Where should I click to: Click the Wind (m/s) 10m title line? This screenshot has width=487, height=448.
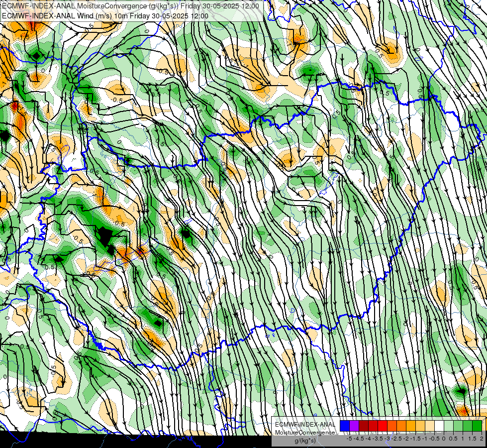pos(105,15)
